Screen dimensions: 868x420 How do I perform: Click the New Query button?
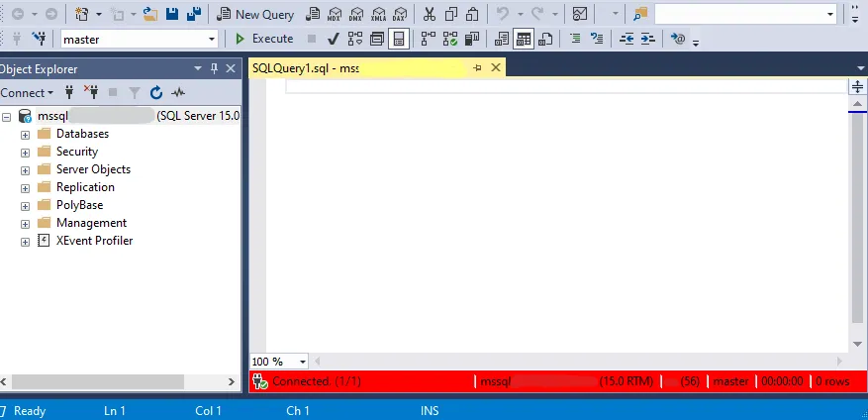pyautogui.click(x=255, y=15)
